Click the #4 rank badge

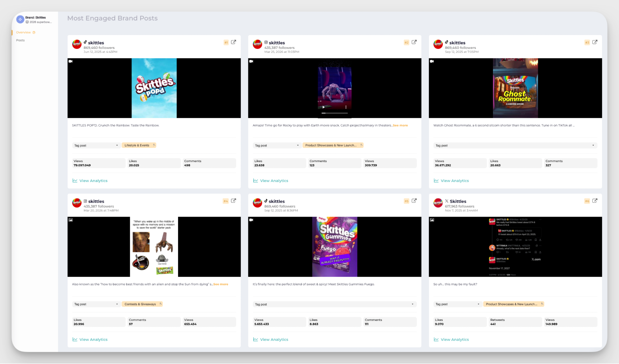coord(226,201)
